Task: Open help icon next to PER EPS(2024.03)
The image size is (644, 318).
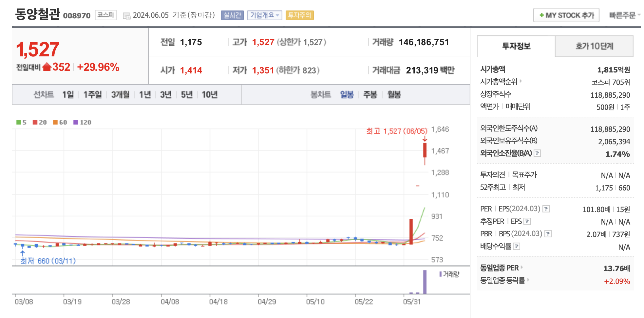Action: pyautogui.click(x=546, y=209)
